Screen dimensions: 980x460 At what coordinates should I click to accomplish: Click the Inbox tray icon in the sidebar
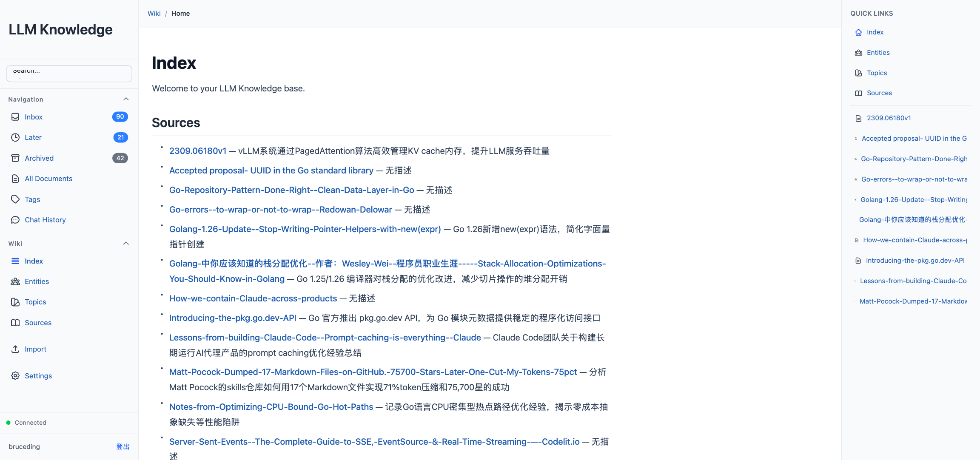pos(15,117)
